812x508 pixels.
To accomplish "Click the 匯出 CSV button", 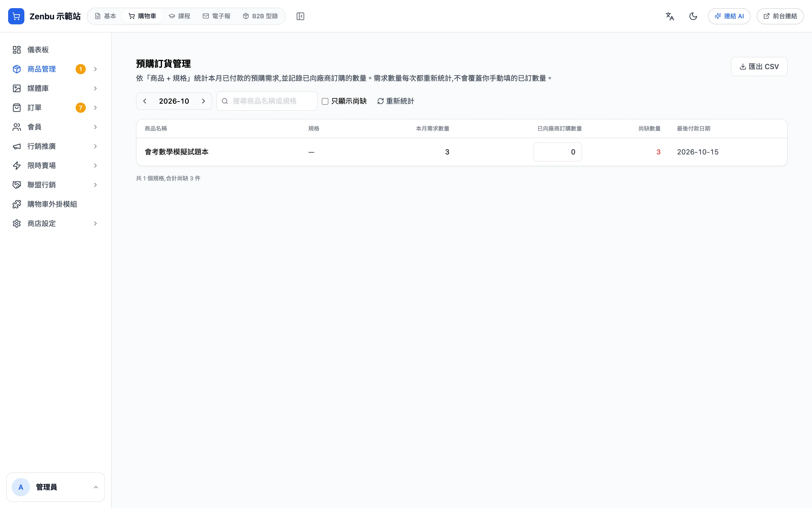I will tap(759, 67).
